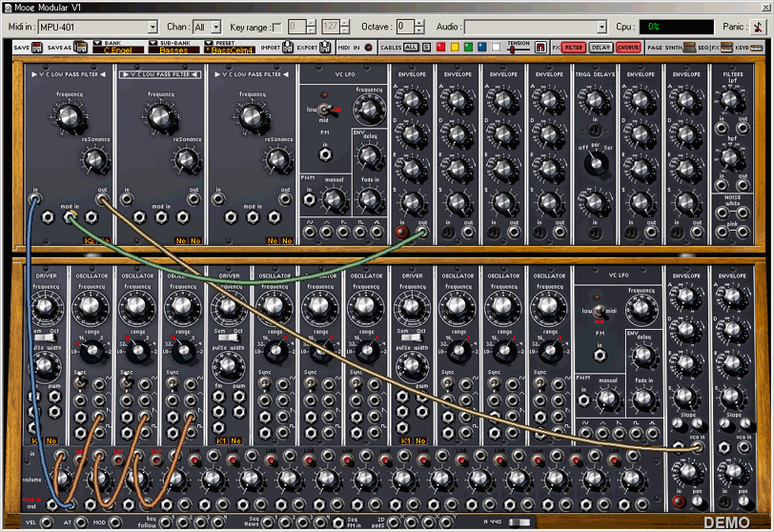The height and width of the screenshot is (532, 774).
Task: Select the Basses sub-bank name
Action: [173, 51]
